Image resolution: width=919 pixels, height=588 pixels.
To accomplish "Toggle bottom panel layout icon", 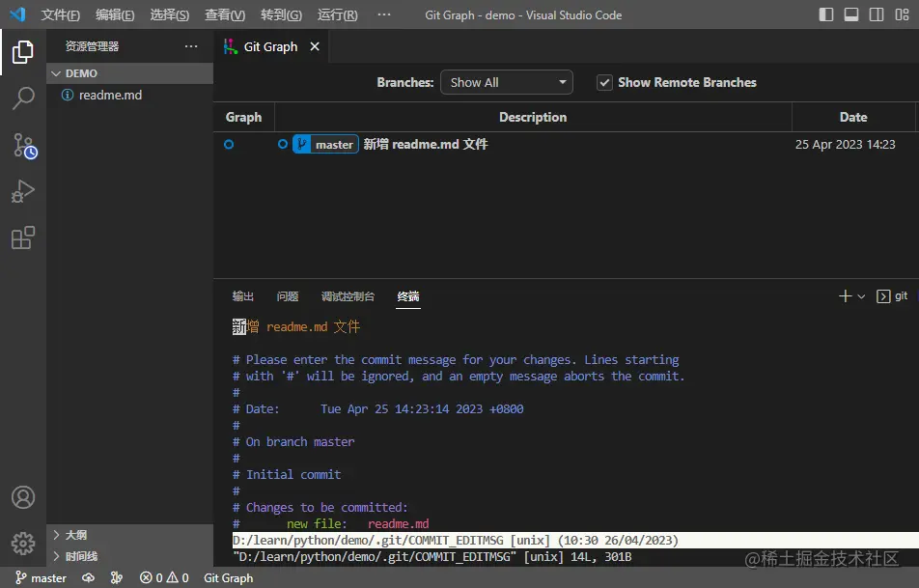I will coord(851,14).
